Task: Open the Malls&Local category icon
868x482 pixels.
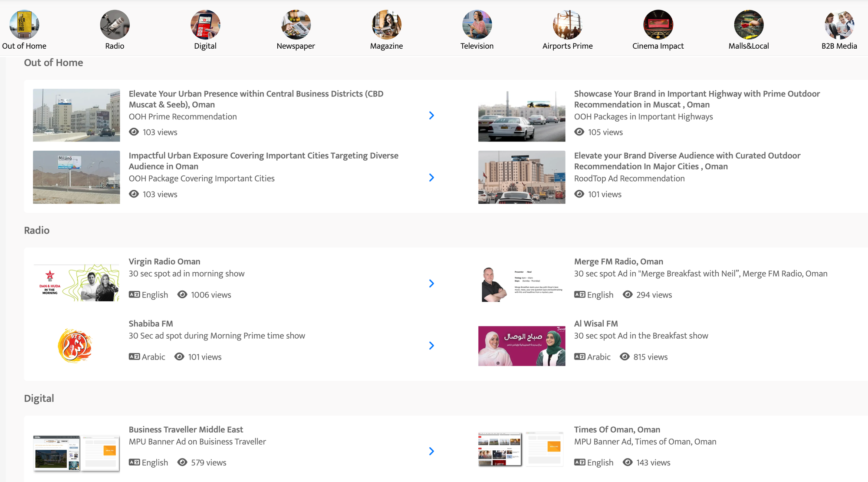Action: point(749,25)
